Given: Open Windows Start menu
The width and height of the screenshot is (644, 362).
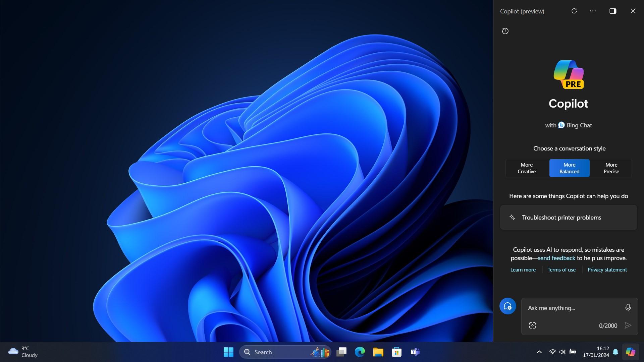Looking at the screenshot, I should (228, 352).
